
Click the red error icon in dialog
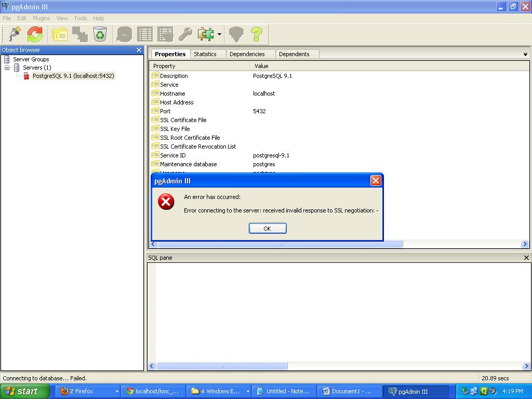(x=166, y=202)
